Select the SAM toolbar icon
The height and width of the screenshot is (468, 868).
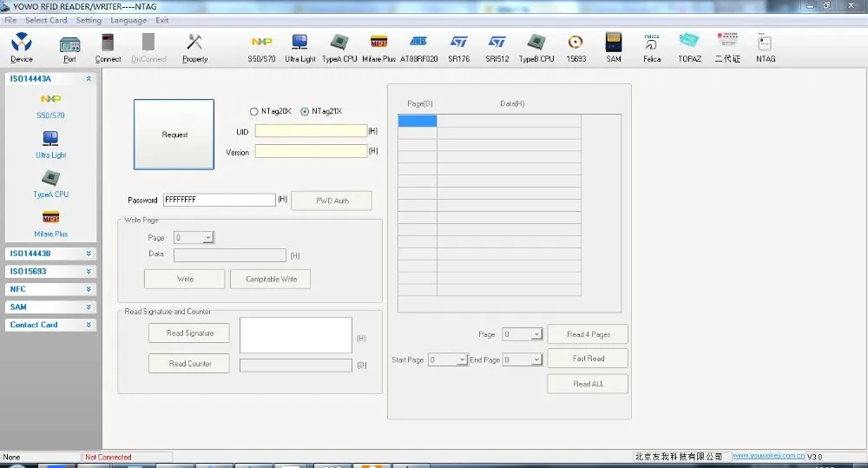click(614, 47)
